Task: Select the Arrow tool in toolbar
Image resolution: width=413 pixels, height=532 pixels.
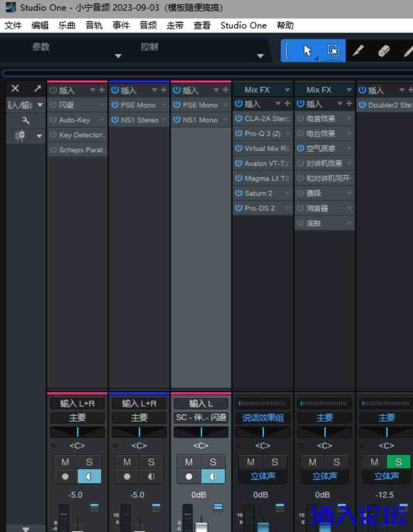Action: pyautogui.click(x=308, y=51)
